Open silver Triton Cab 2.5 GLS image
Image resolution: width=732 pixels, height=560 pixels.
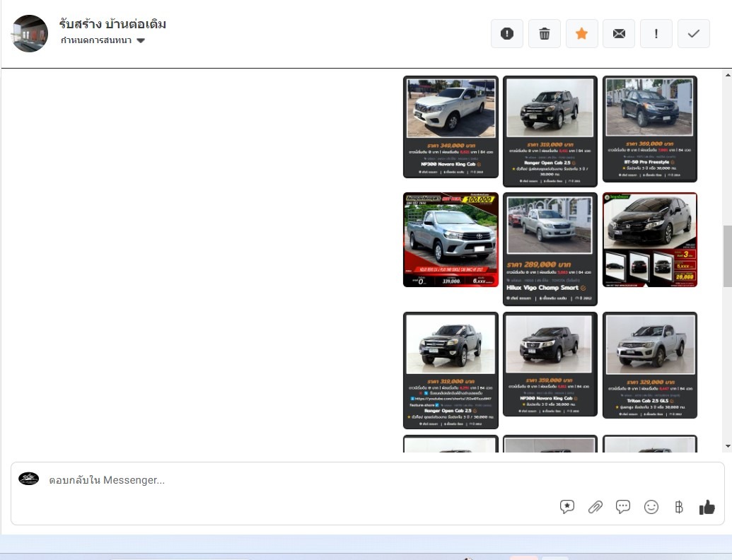point(650,366)
